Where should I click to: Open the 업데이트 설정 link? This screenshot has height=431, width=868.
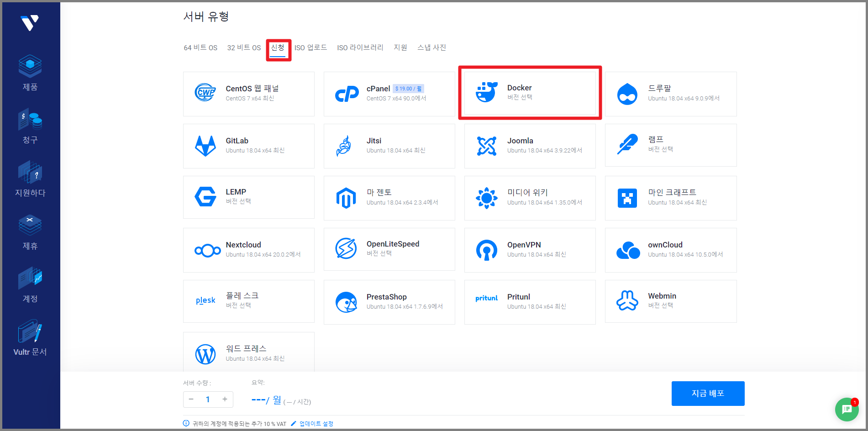[x=316, y=424]
